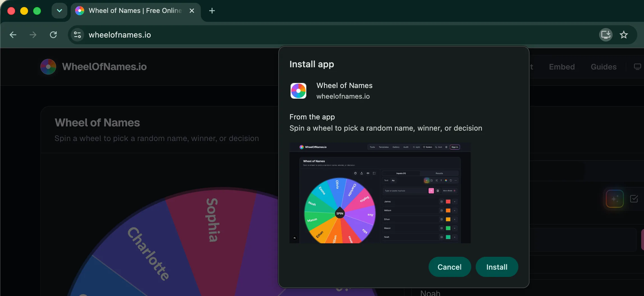Click the Wheel of Names app icon in dialog
Image resolution: width=644 pixels, height=296 pixels.
298,91
